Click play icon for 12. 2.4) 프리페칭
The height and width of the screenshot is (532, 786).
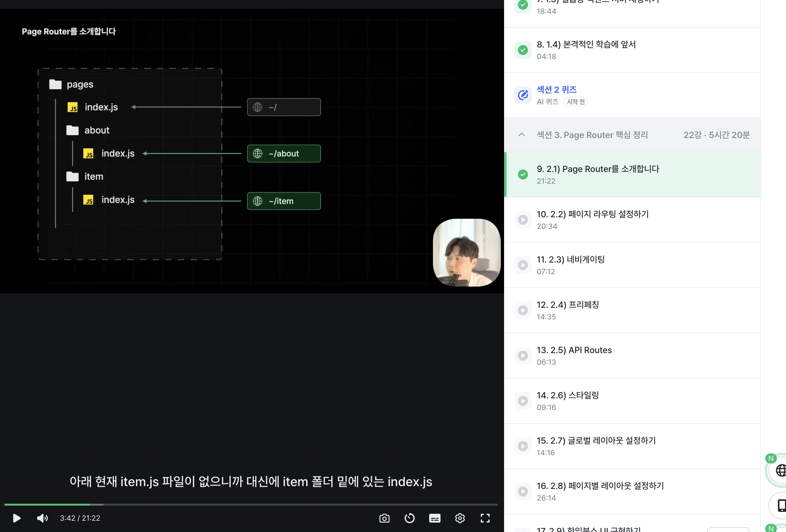[x=523, y=310]
